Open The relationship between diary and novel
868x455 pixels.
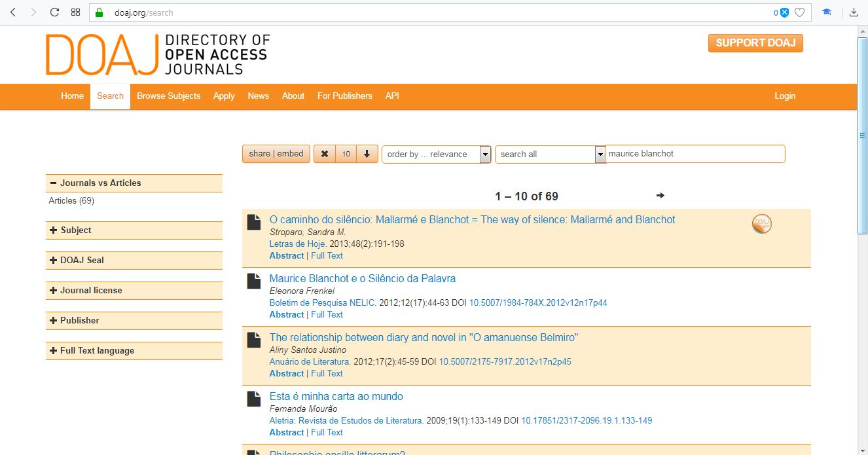coord(424,337)
